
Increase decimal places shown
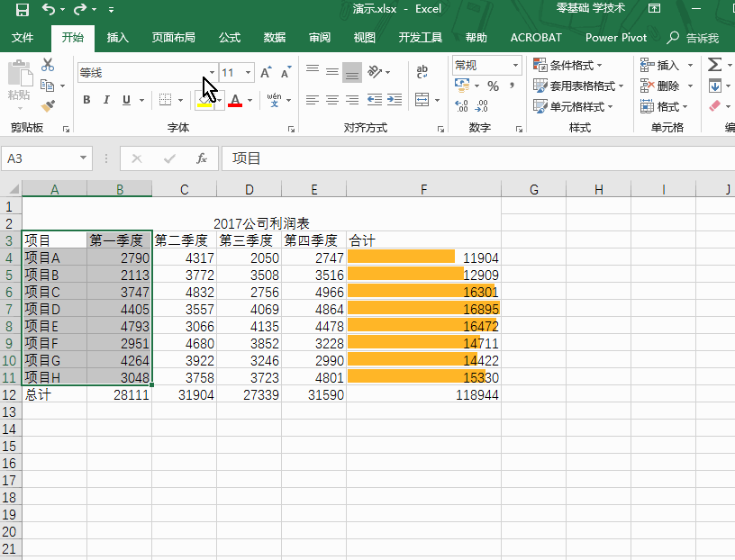tap(461, 106)
